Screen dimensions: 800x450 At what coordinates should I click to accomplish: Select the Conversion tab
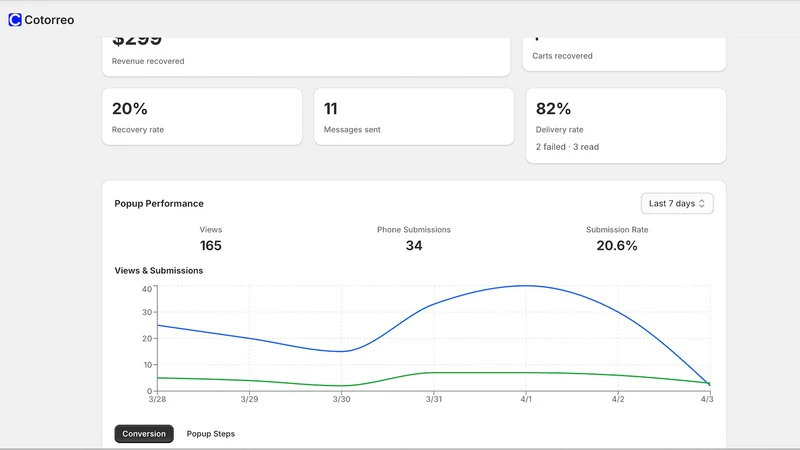click(144, 434)
